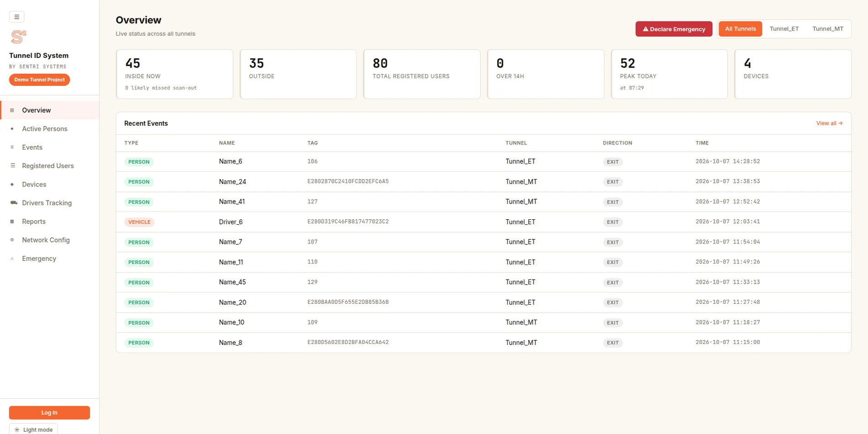The height and width of the screenshot is (434, 868).
Task: Open Emergency page in sidebar
Action: [49, 259]
